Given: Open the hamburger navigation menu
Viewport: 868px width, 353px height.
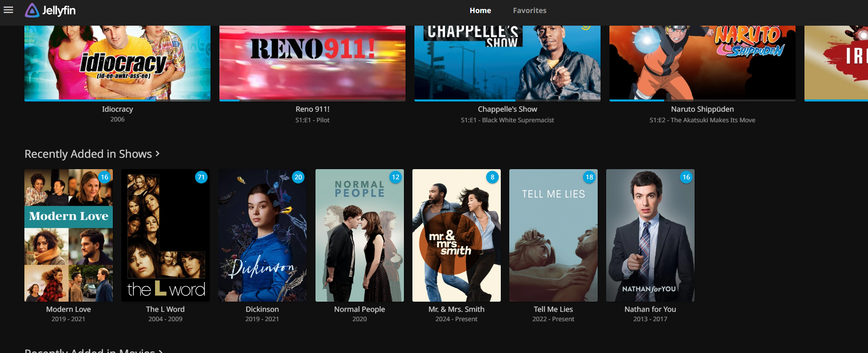Looking at the screenshot, I should pyautogui.click(x=9, y=10).
